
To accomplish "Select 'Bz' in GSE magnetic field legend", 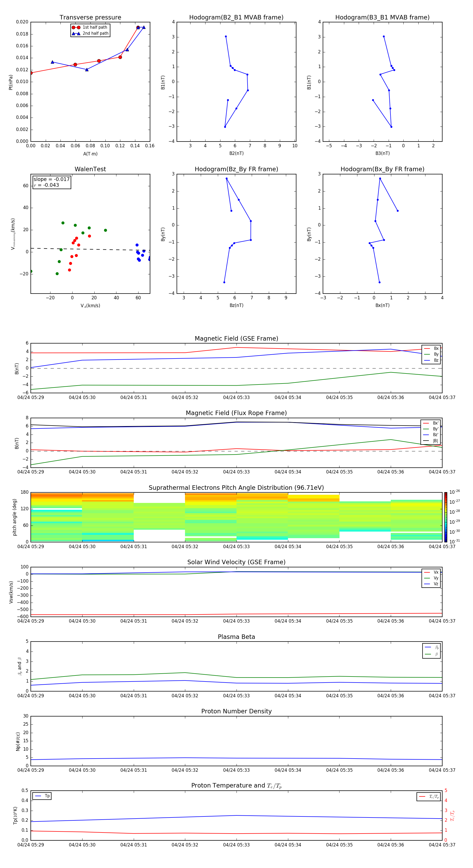I will pyautogui.click(x=431, y=361).
